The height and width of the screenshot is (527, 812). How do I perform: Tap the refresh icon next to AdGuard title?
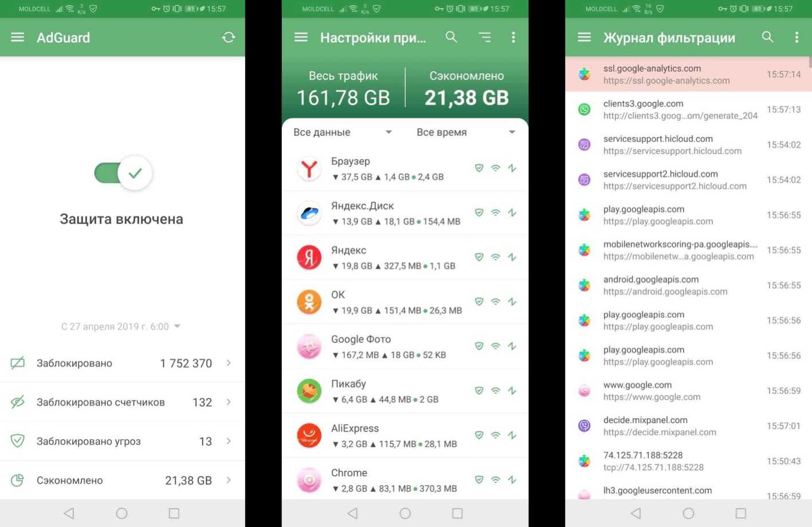point(229,37)
